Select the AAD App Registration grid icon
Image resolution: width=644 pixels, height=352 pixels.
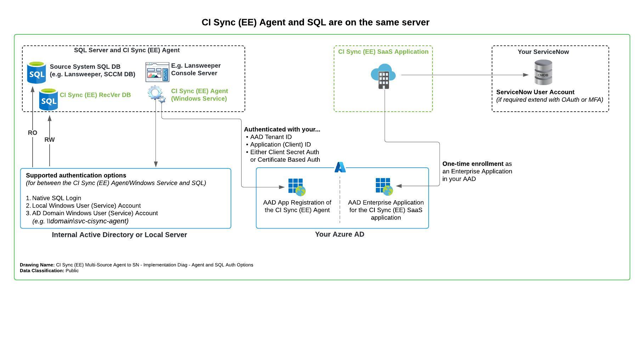click(x=297, y=187)
